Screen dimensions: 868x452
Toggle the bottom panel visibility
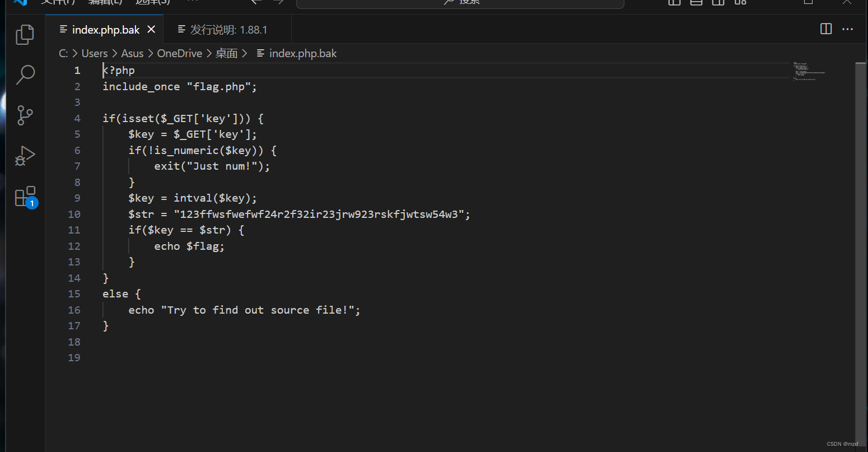(696, 3)
